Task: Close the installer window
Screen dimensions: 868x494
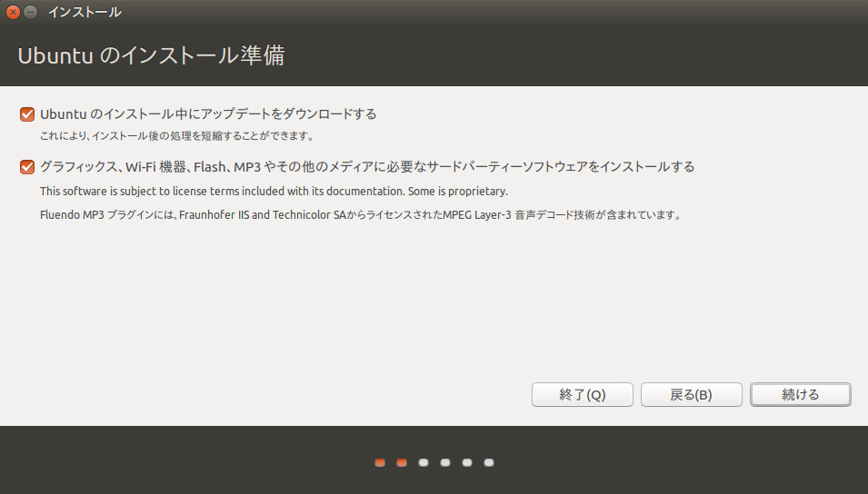Action: coord(13,12)
